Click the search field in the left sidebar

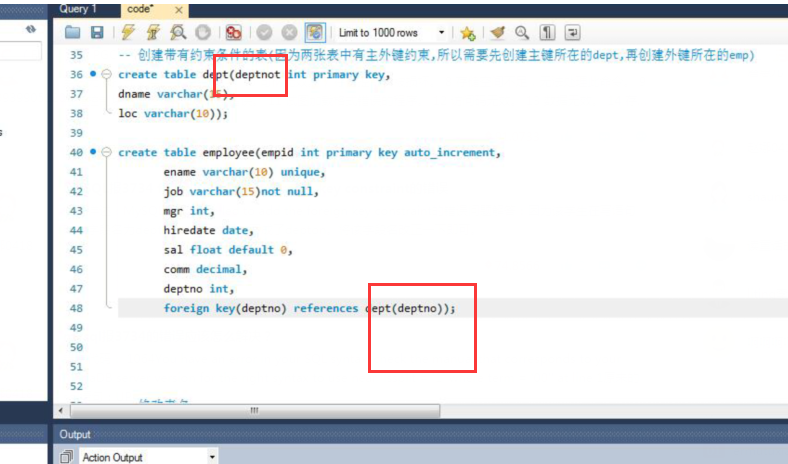click(20, 51)
